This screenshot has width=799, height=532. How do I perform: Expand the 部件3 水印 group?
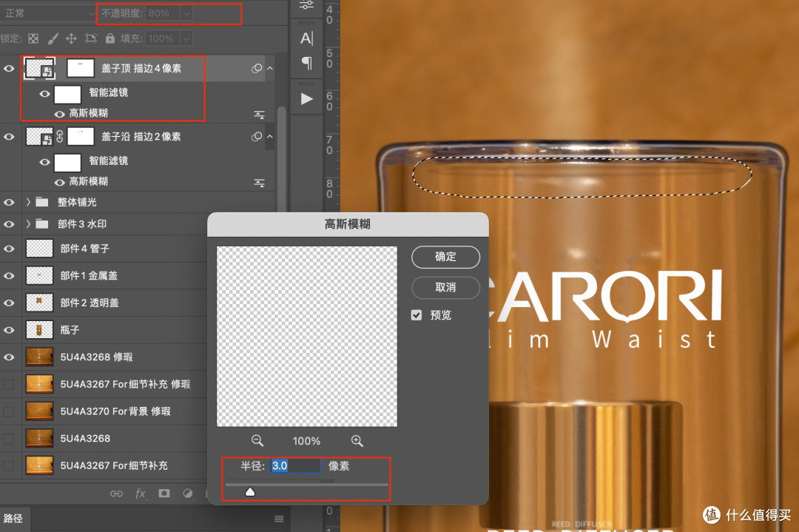(x=29, y=224)
